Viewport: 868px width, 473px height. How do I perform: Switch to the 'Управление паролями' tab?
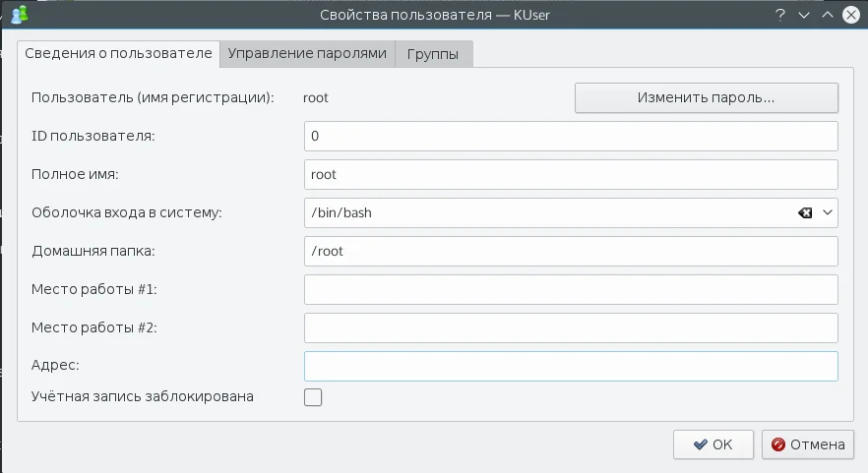click(x=307, y=54)
